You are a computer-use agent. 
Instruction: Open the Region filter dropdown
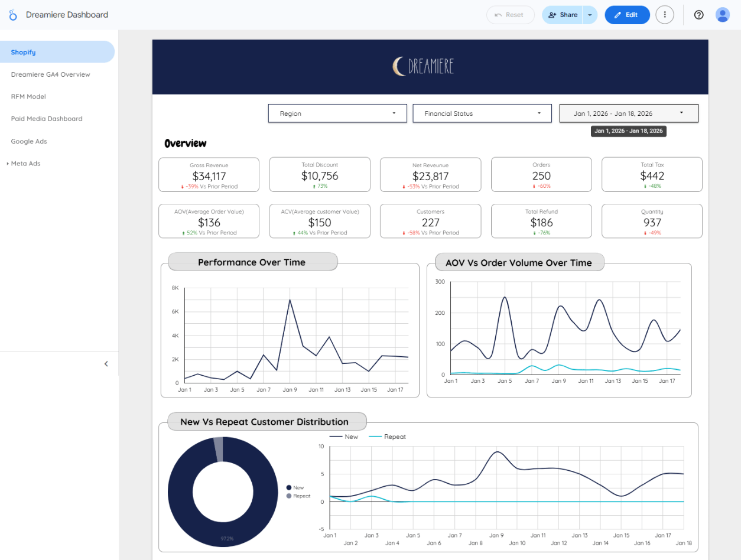click(337, 113)
